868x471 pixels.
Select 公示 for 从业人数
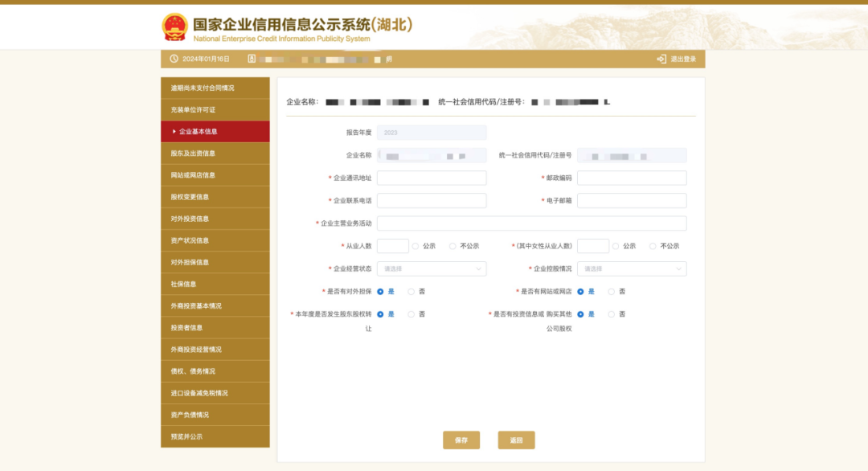[x=416, y=246]
